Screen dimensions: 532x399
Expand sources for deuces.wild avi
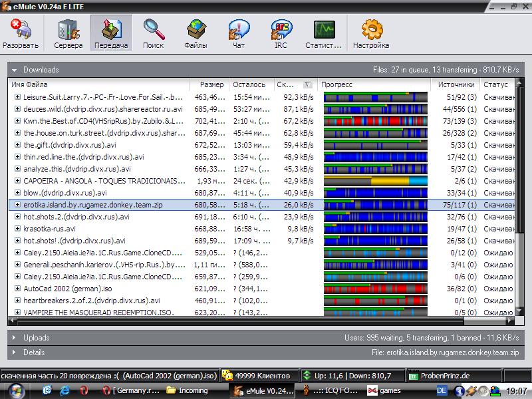click(17, 109)
